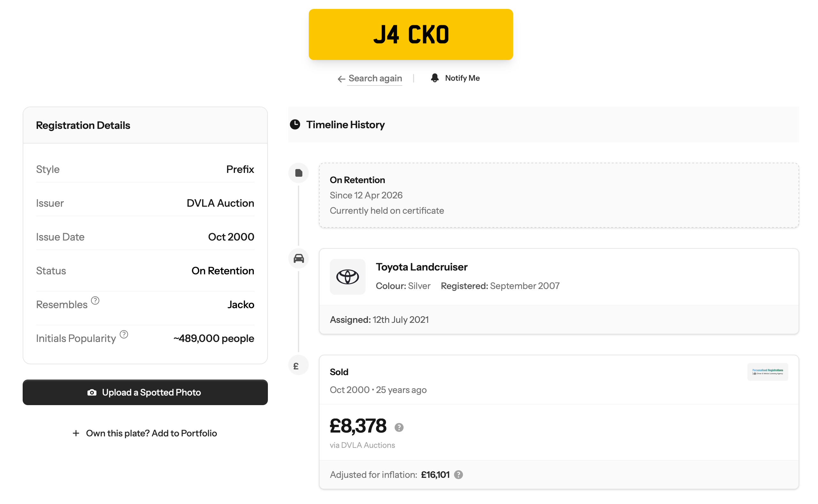Click the camera icon on upload button
This screenshot has width=818, height=504.
92,392
